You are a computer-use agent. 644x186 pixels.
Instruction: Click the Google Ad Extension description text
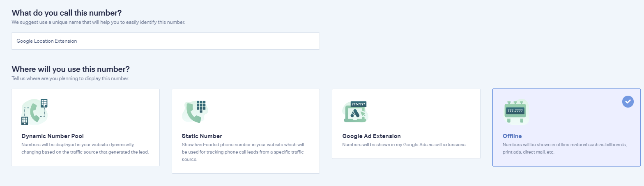[404, 145]
